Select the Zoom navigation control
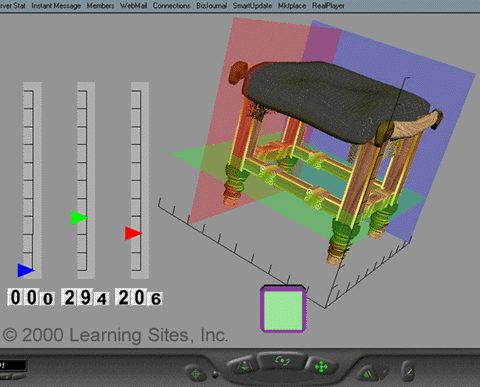480x387 pixels. [x=243, y=366]
